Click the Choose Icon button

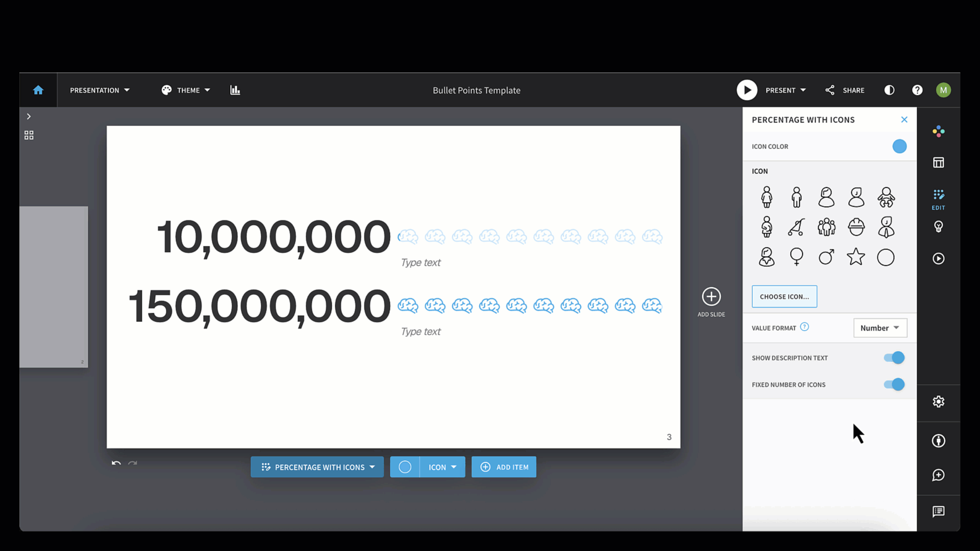click(x=784, y=296)
